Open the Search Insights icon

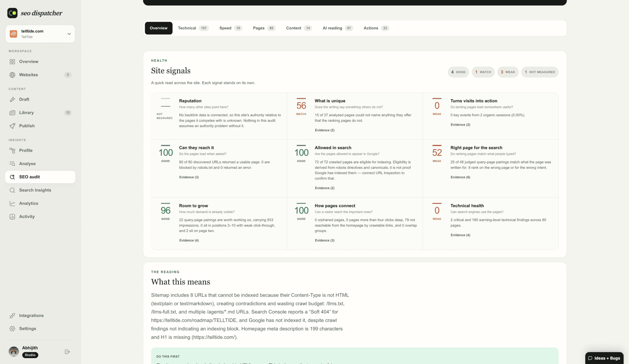tap(12, 190)
